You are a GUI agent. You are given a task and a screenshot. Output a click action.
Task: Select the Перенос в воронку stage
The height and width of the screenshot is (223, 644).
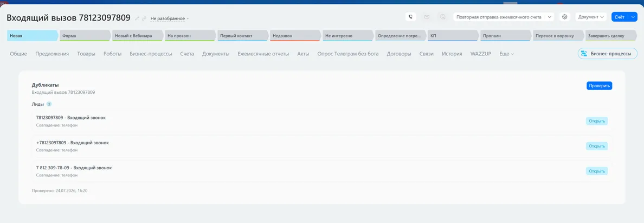558,36
